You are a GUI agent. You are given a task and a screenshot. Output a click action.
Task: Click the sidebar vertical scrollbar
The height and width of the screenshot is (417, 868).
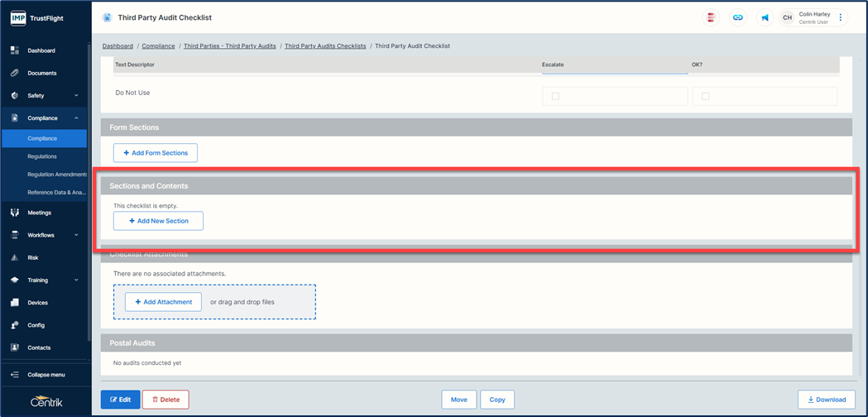(89, 191)
